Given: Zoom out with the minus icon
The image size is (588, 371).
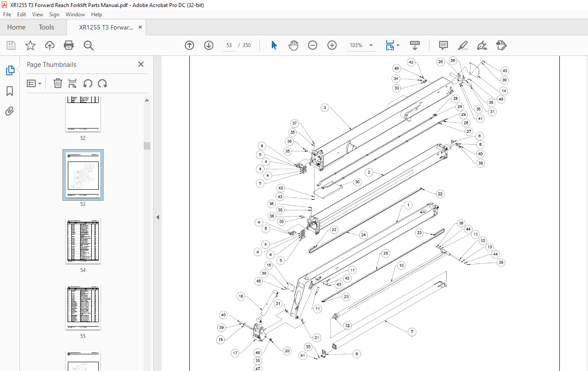Looking at the screenshot, I should click(313, 45).
